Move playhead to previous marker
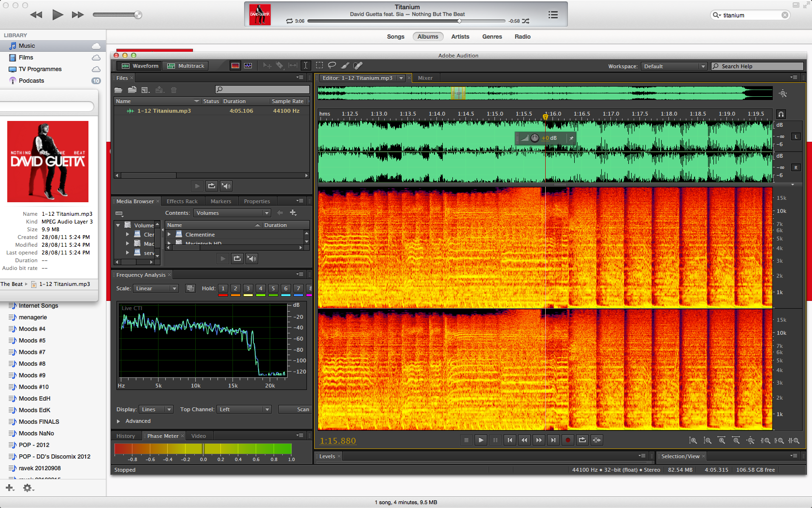The width and height of the screenshot is (812, 508). [x=510, y=440]
